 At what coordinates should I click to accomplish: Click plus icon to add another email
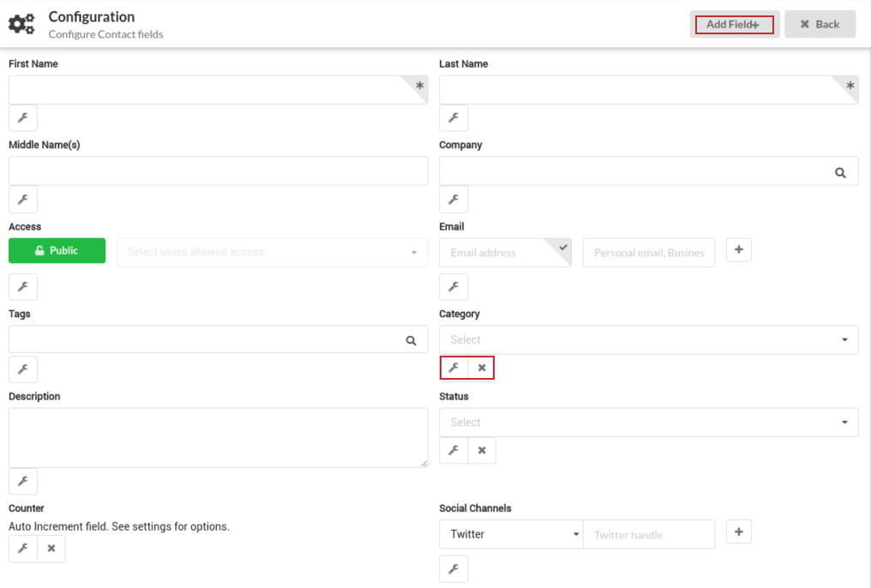(x=739, y=249)
